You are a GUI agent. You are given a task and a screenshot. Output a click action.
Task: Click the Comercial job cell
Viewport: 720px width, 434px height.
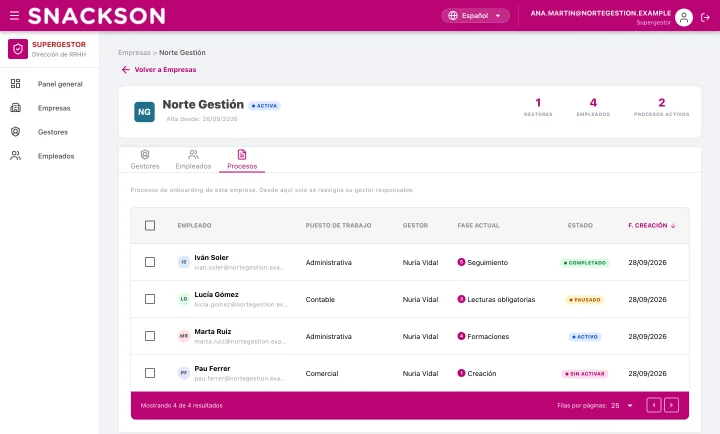point(322,373)
